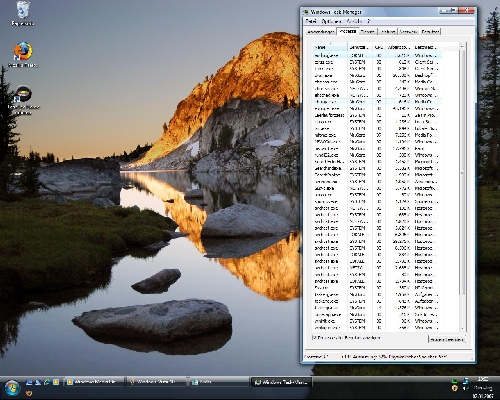500x400 pixels.
Task: Open the Recycle Bin desktop icon
Action: pos(23,14)
